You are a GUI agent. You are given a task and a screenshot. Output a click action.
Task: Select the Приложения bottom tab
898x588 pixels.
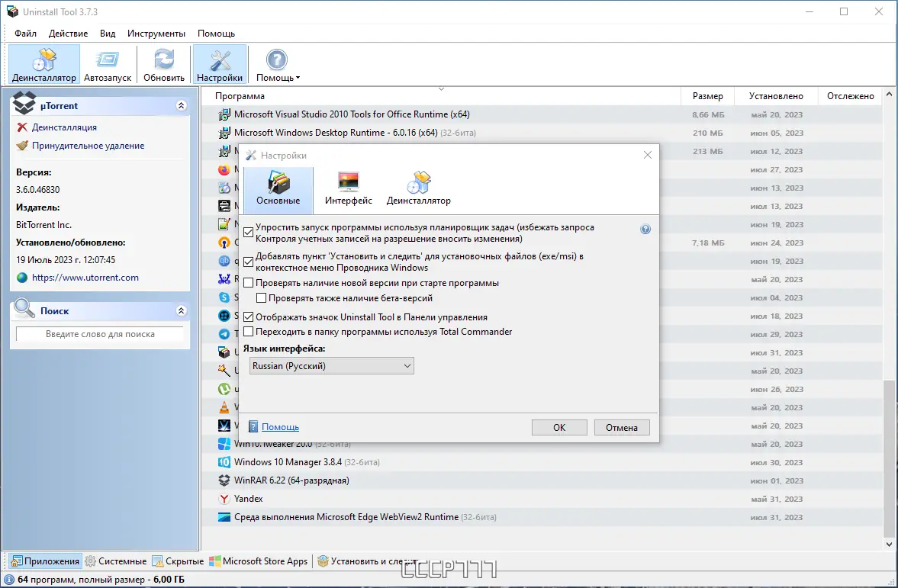[45, 561]
